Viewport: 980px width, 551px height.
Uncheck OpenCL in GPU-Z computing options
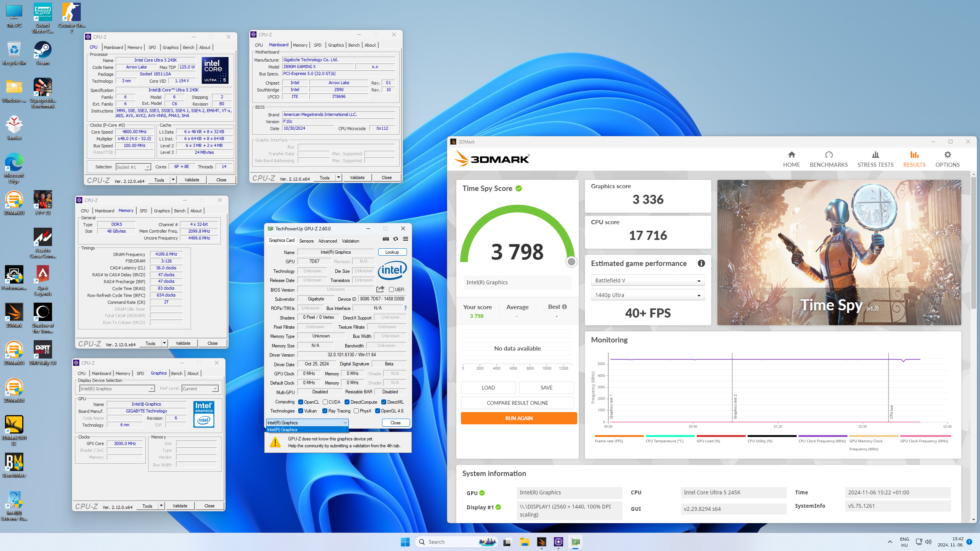point(301,402)
